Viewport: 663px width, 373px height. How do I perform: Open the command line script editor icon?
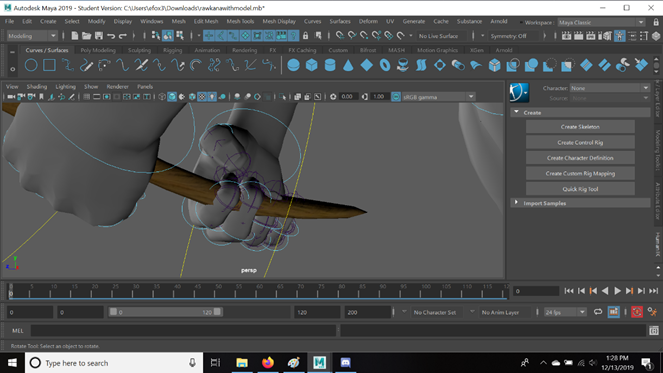click(x=654, y=331)
